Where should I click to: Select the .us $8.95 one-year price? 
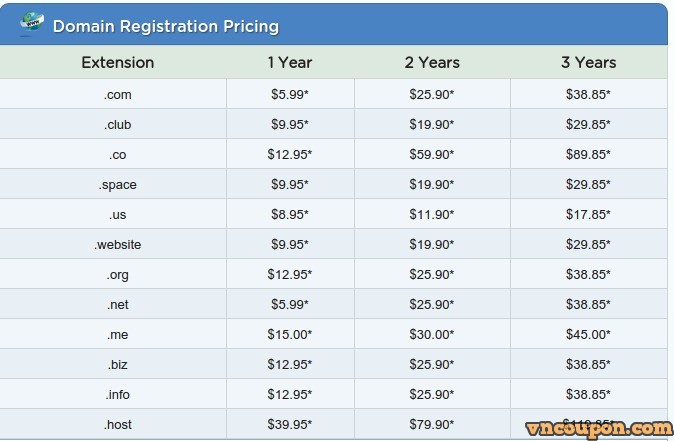coord(290,214)
